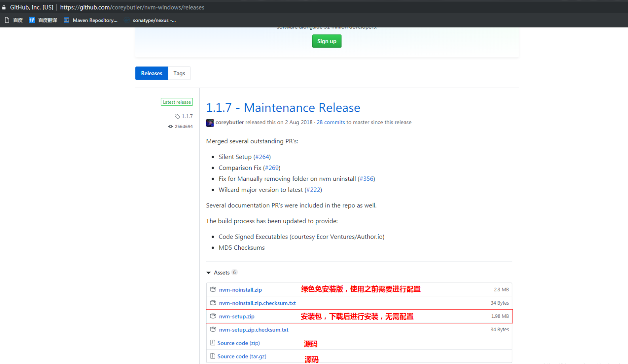This screenshot has height=364, width=628.
Task: Click the commit icon beside 256d694
Action: pyautogui.click(x=171, y=127)
